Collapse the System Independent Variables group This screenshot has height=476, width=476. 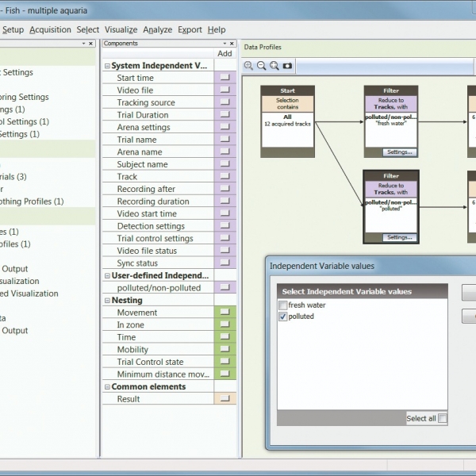point(106,66)
